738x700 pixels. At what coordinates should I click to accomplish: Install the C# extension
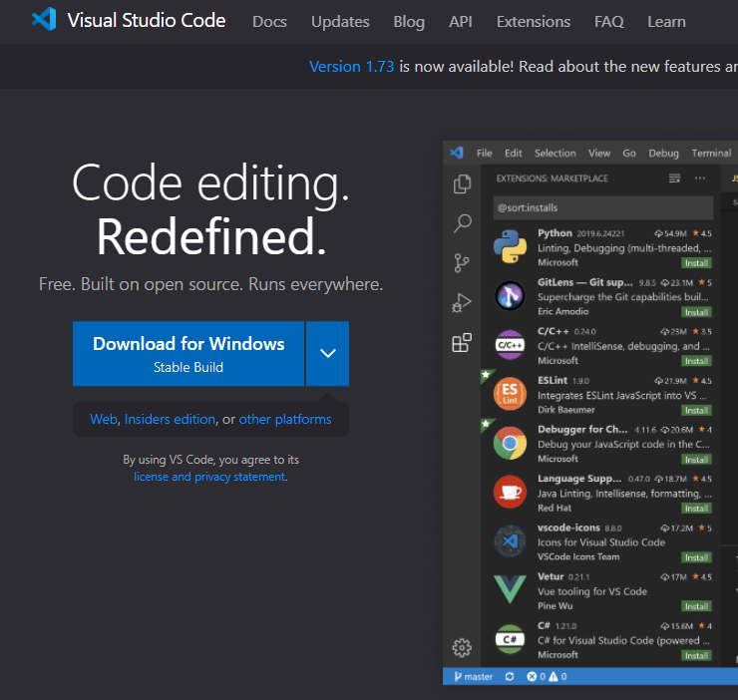(x=696, y=655)
